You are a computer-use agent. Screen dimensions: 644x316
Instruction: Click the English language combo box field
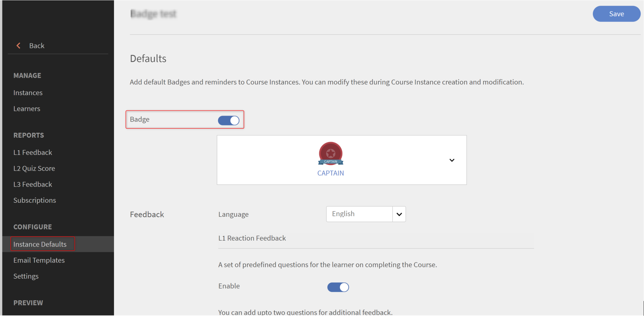[358, 214]
